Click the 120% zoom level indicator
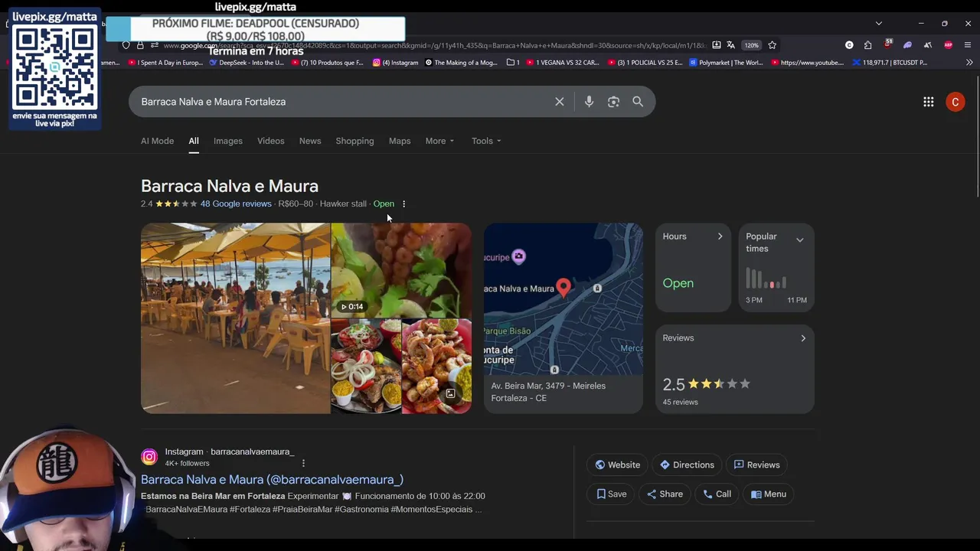980x551 pixels. (x=752, y=45)
